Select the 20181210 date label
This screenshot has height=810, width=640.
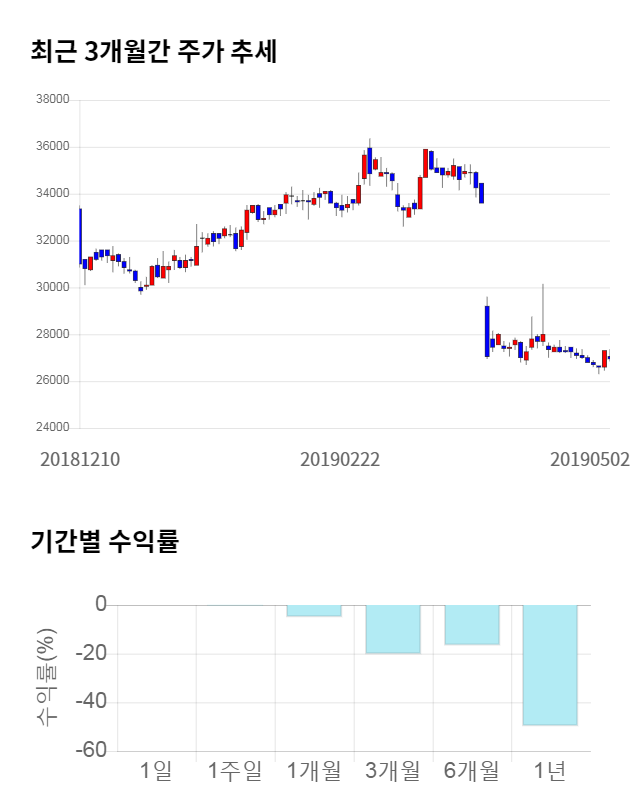[x=80, y=459]
